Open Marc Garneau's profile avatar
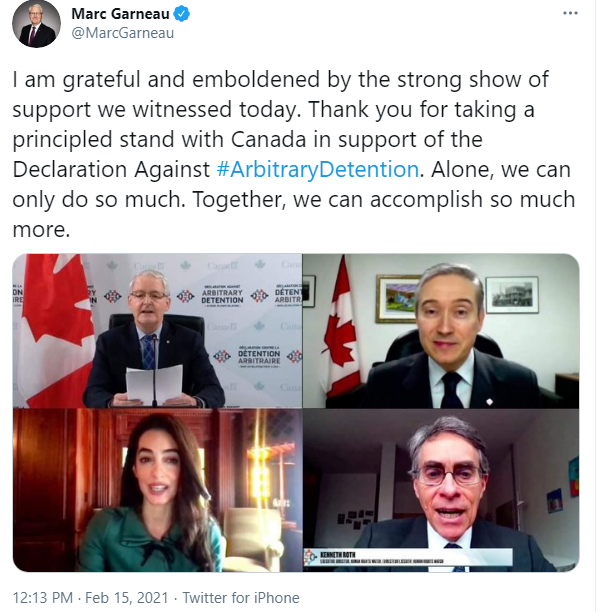The height and width of the screenshot is (612, 596). coord(36,24)
